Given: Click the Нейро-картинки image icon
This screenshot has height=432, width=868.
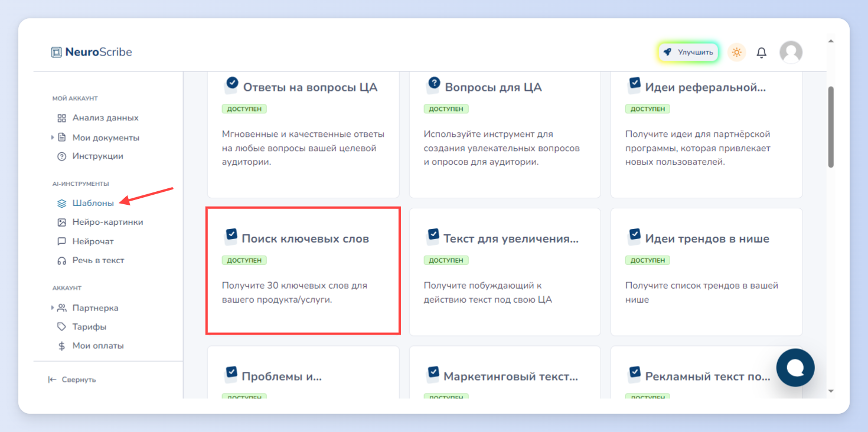Looking at the screenshot, I should tap(61, 222).
